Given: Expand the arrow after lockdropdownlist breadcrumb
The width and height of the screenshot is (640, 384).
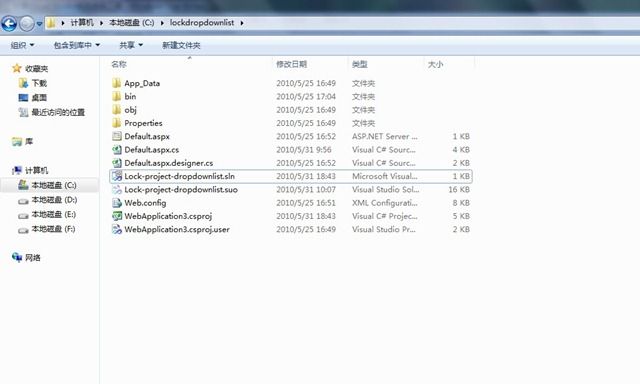Looking at the screenshot, I should coord(242,23).
